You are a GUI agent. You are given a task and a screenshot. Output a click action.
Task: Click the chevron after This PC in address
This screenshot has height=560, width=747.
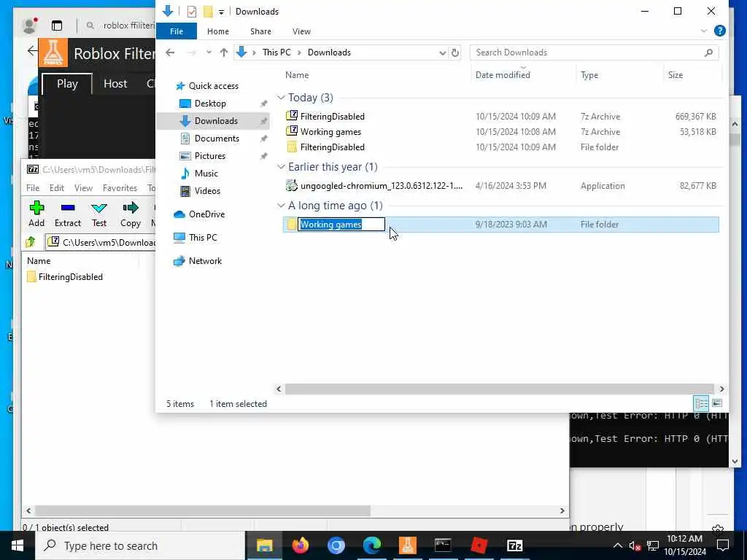(299, 52)
